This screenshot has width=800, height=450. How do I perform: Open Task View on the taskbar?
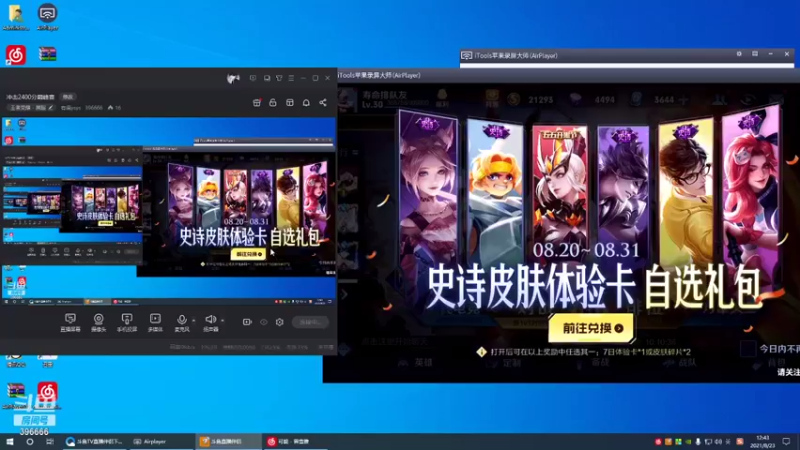click(49, 441)
